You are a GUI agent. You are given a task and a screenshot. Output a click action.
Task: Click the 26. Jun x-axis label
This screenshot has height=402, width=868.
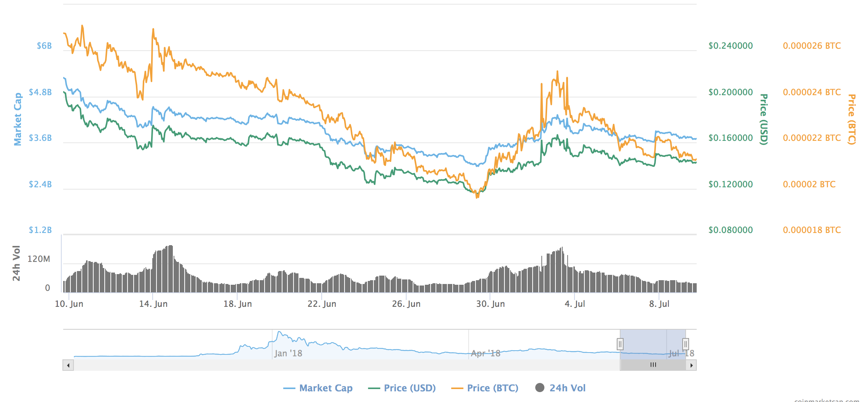pyautogui.click(x=406, y=304)
